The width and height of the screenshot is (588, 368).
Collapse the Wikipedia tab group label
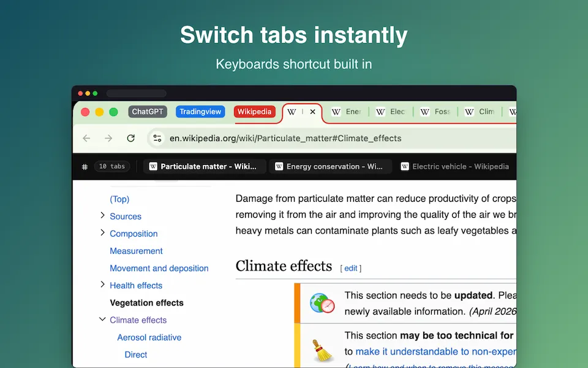[x=254, y=112]
